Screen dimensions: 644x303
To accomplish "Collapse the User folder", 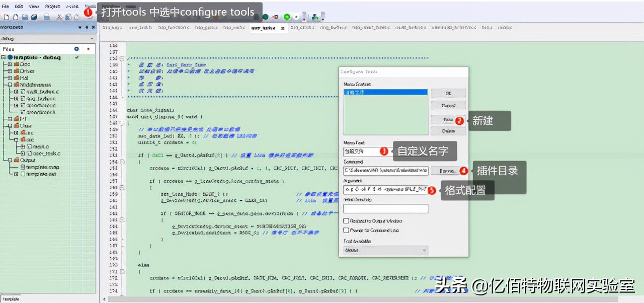I will click(10, 126).
